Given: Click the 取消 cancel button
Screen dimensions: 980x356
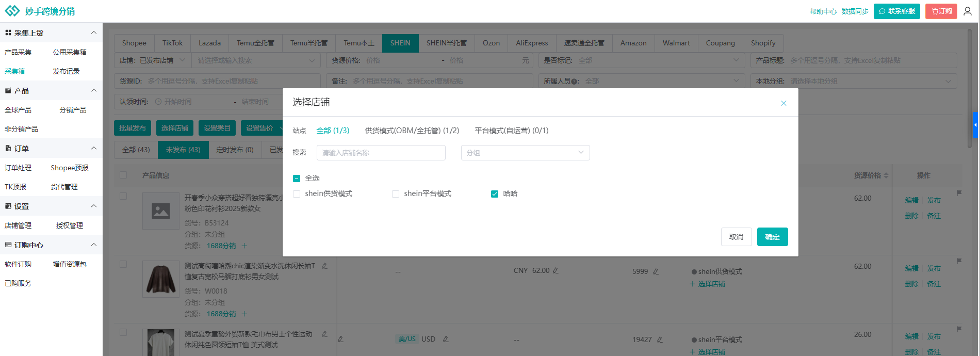Looking at the screenshot, I should 736,237.
